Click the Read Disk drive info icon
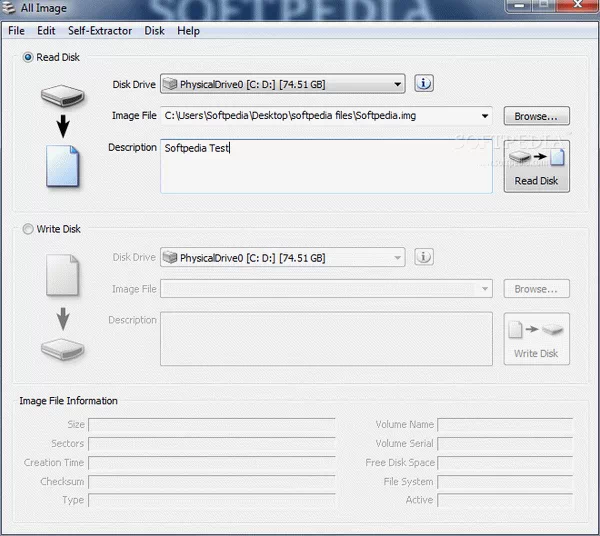This screenshot has width=600, height=536. point(424,83)
